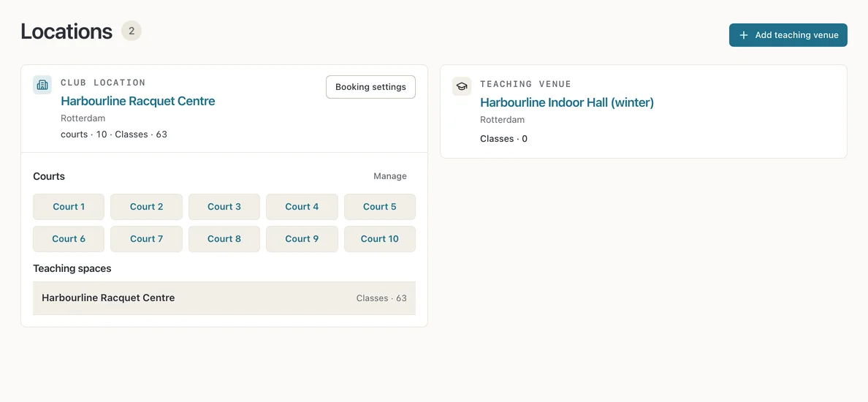Click the locations count badge showing 2
This screenshot has height=402, width=868.
pyautogui.click(x=132, y=31)
